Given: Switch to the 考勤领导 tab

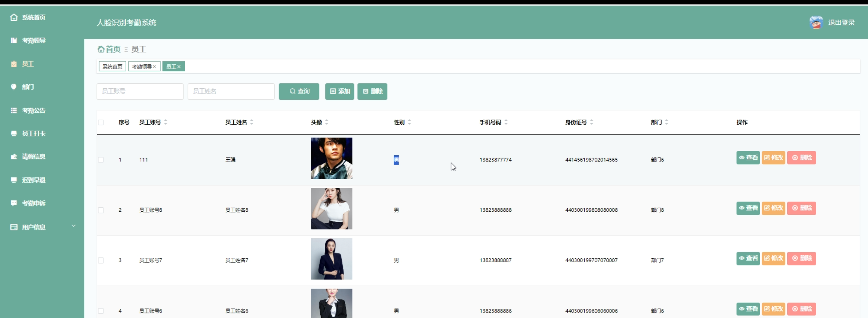Looking at the screenshot, I should [142, 66].
